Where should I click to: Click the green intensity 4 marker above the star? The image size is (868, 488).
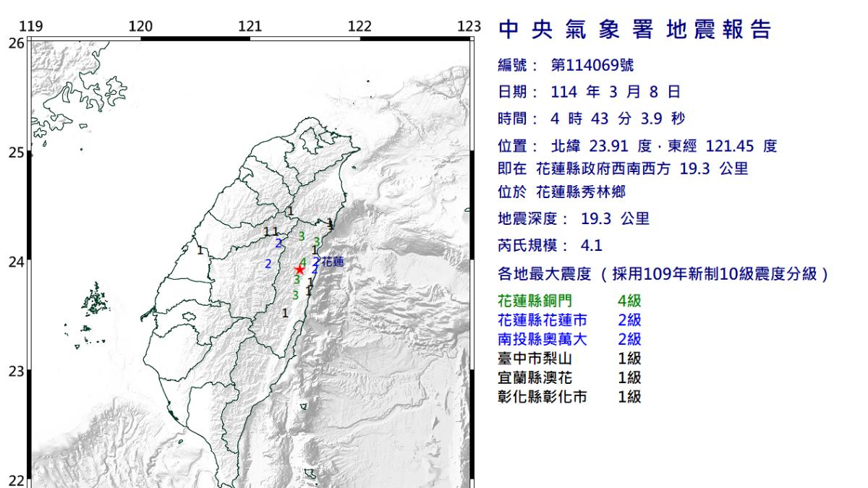302,261
